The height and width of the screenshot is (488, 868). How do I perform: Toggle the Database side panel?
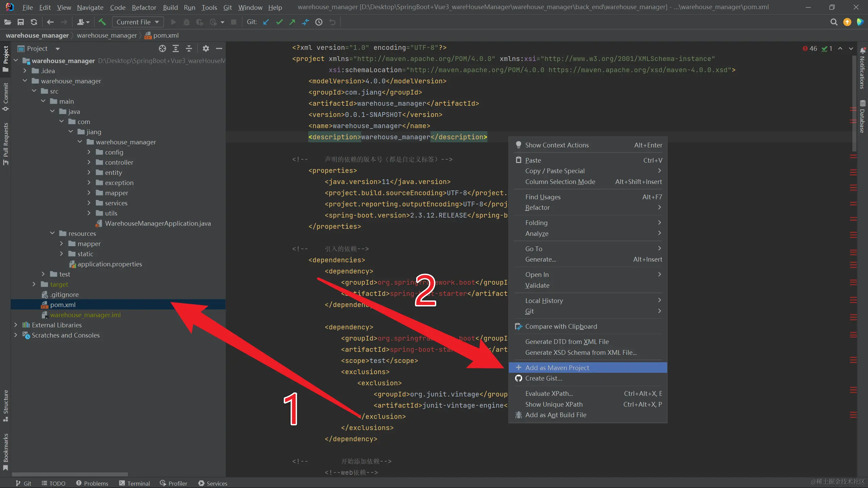tap(862, 117)
